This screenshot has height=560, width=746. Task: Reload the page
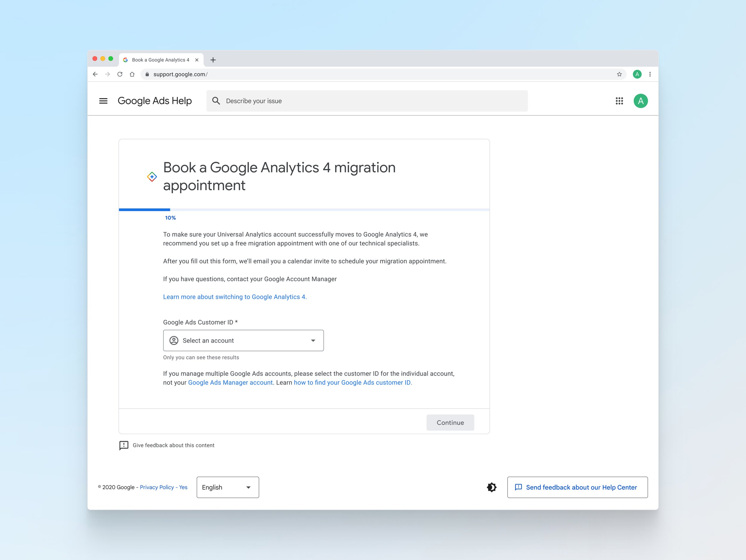tap(120, 74)
